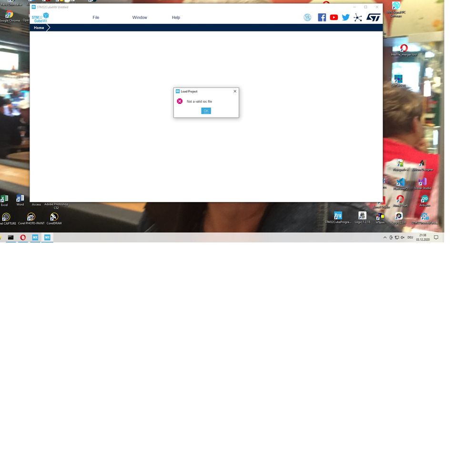Viewport: 476px width, 462px height.
Task: Open the Excel desktop shortcut
Action: click(x=4, y=201)
